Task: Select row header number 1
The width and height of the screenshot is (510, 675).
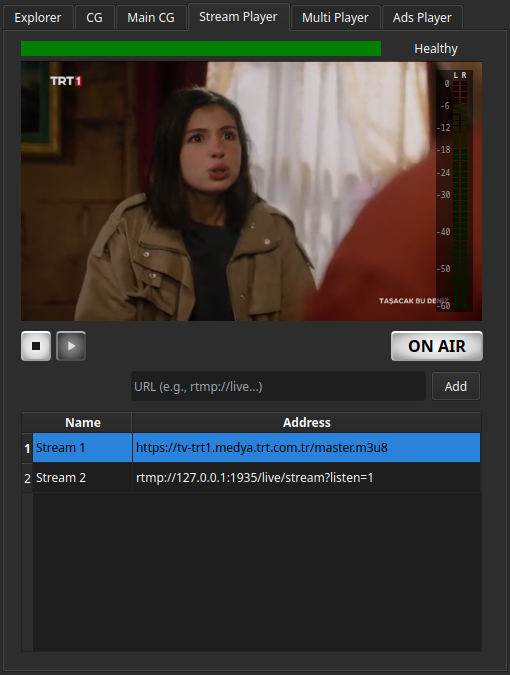Action: point(27,448)
